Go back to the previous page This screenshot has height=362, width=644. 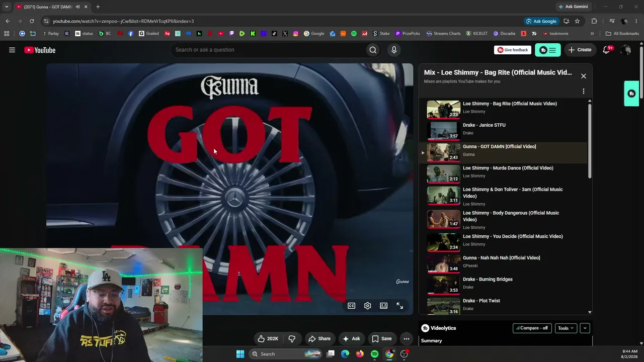pos(8,21)
